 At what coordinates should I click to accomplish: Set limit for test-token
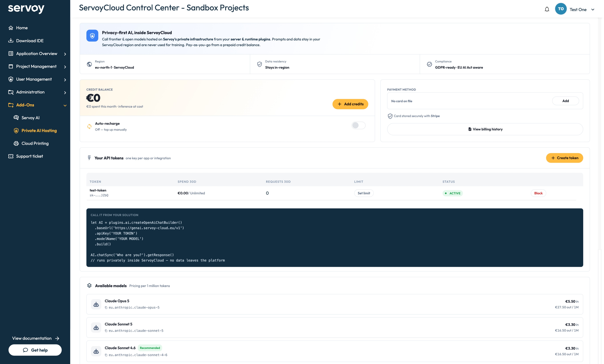pos(364,193)
